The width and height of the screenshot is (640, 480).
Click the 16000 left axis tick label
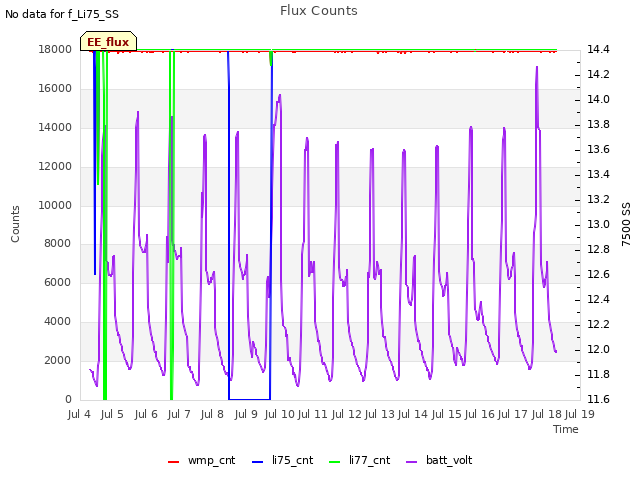click(x=55, y=89)
